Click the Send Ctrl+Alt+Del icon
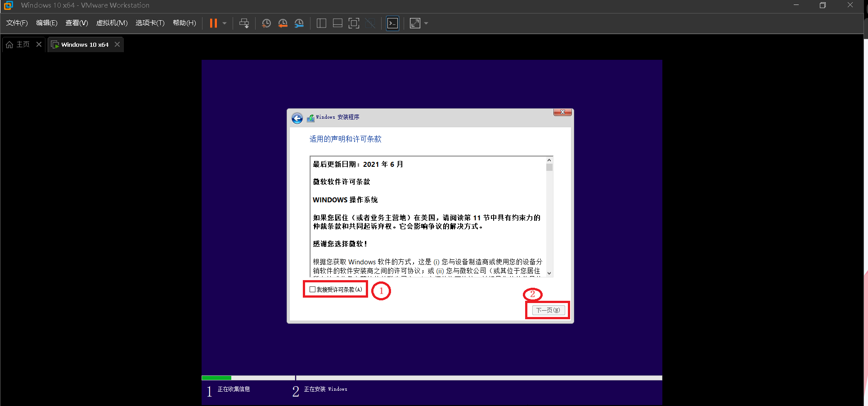Image resolution: width=868 pixels, height=406 pixels. [x=244, y=23]
